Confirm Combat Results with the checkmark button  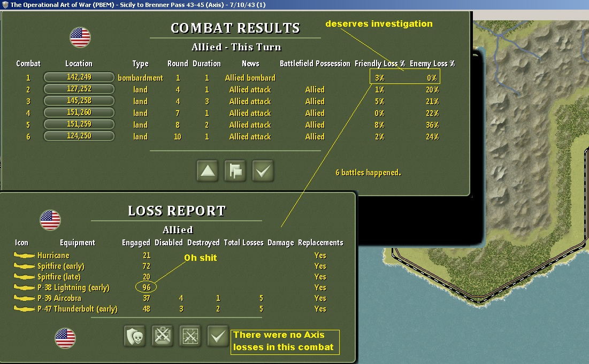tap(263, 171)
